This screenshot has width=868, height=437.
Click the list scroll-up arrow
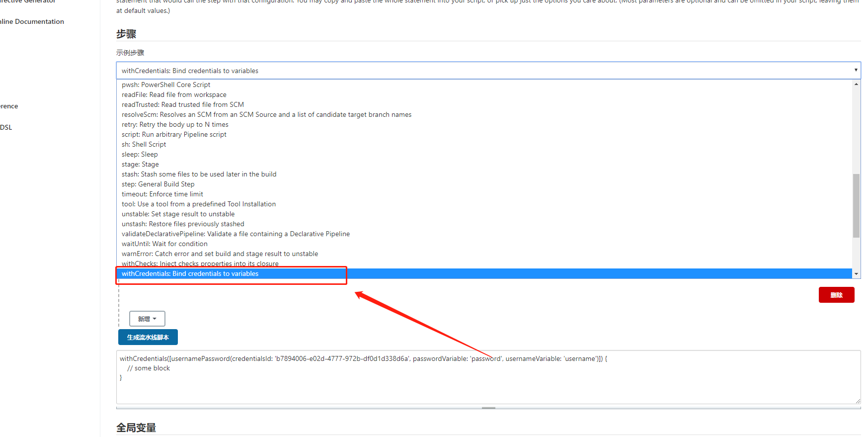click(856, 84)
